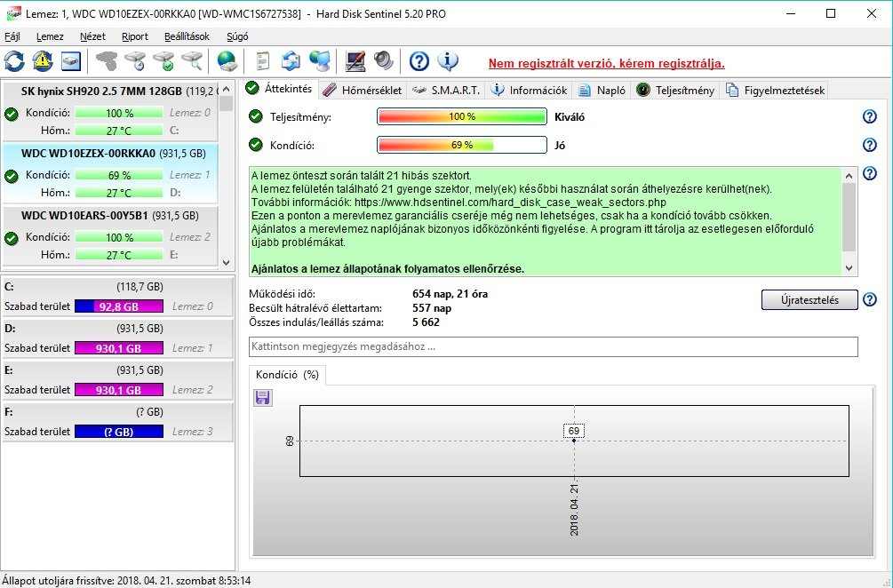Click the status bar last refreshed text
893x588 pixels.
coord(126,581)
